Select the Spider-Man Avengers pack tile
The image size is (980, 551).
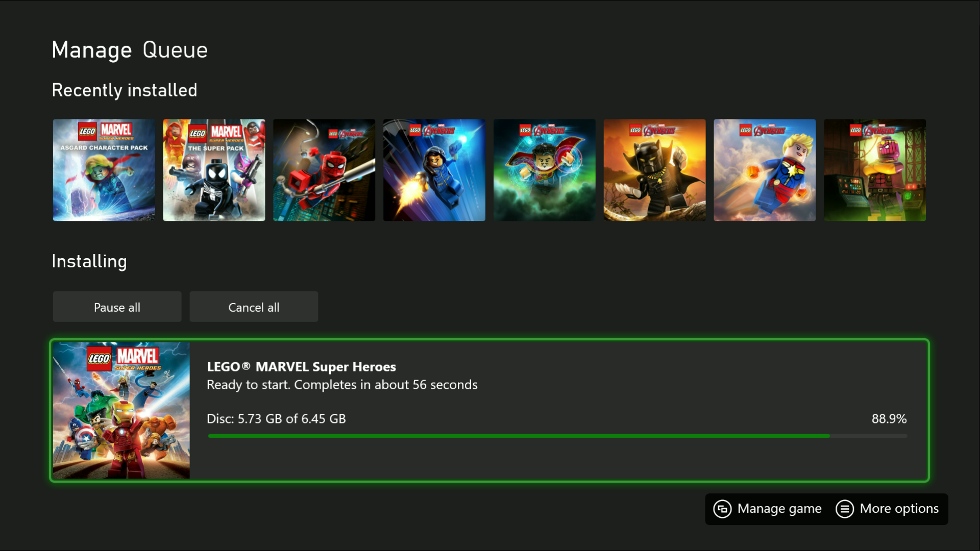click(324, 170)
